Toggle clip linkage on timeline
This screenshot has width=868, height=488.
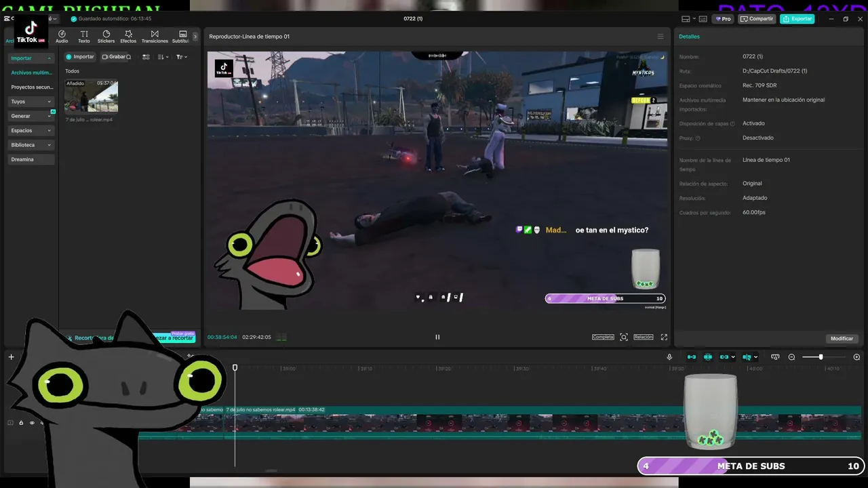(x=724, y=357)
